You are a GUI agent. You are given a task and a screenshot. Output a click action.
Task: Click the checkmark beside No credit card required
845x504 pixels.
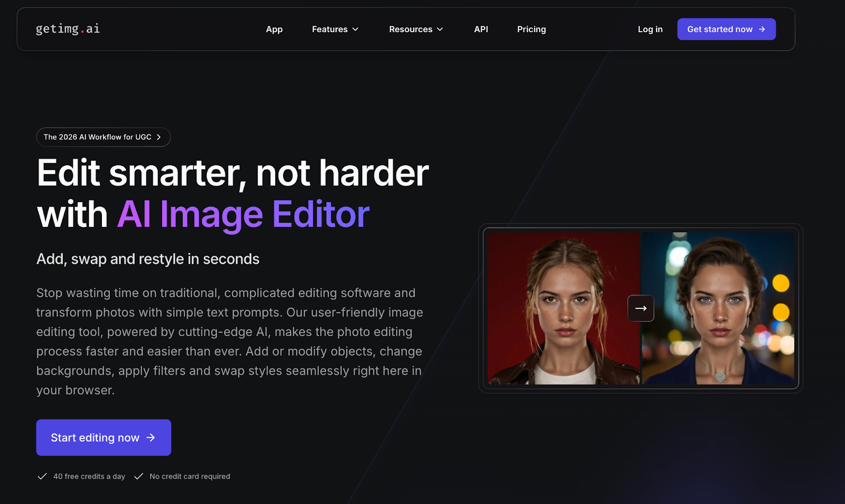pos(139,477)
